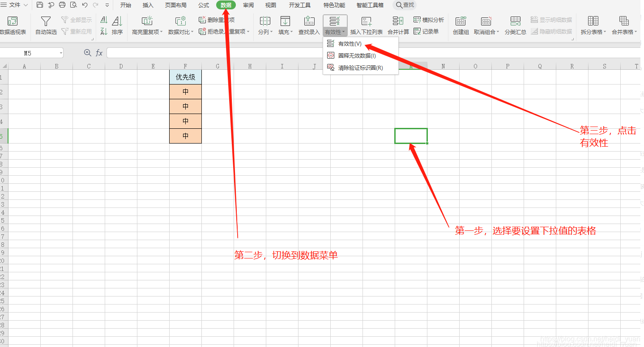Click the zoom magnifier beside formula bar
Viewport: 644px width, 347px height.
(88, 53)
